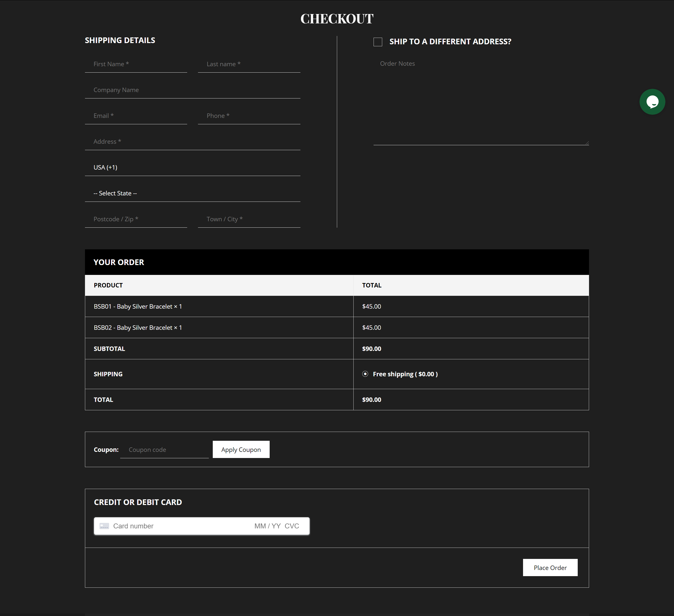This screenshot has width=674, height=616.
Task: Click the card icon in payment field
Action: click(x=104, y=526)
